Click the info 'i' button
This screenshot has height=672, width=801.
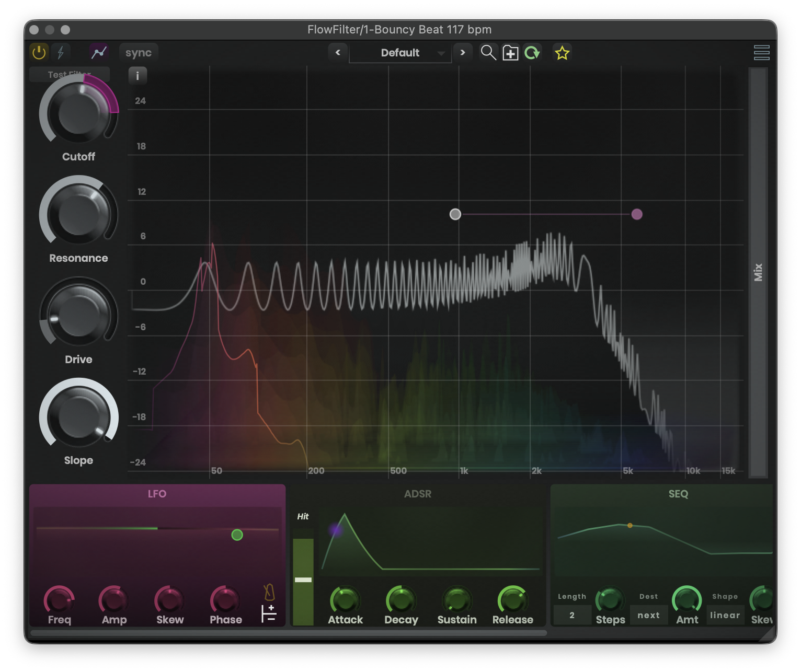[138, 76]
